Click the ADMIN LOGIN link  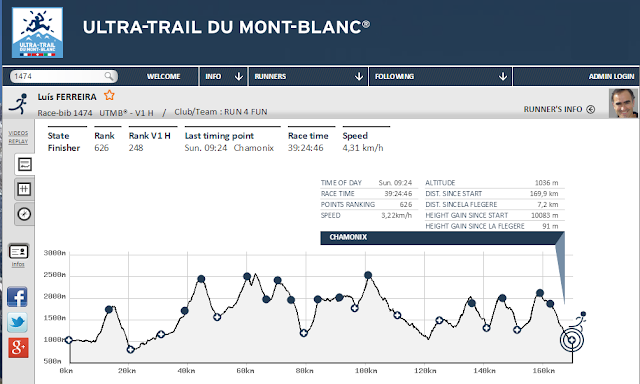[x=611, y=76]
